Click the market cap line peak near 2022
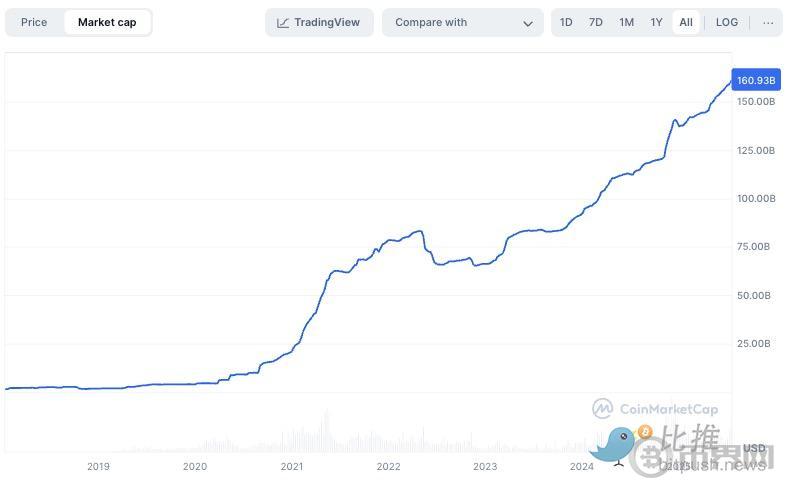Viewport: 786px width, 492px height. (x=418, y=231)
